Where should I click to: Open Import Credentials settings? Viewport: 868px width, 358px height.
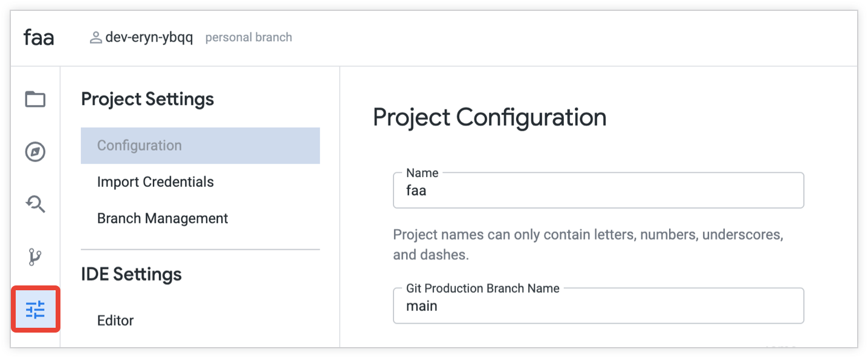(x=155, y=182)
